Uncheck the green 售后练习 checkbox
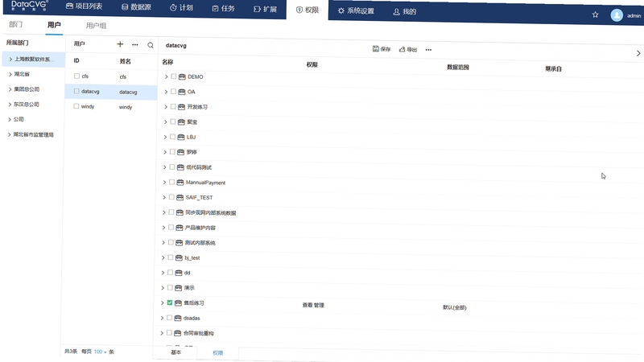Viewport: 644px width, 362px height. point(170,302)
